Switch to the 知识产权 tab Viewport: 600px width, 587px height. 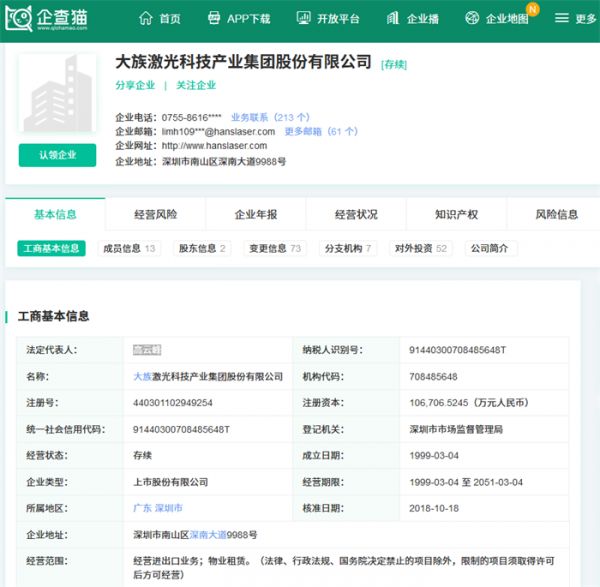coord(456,214)
